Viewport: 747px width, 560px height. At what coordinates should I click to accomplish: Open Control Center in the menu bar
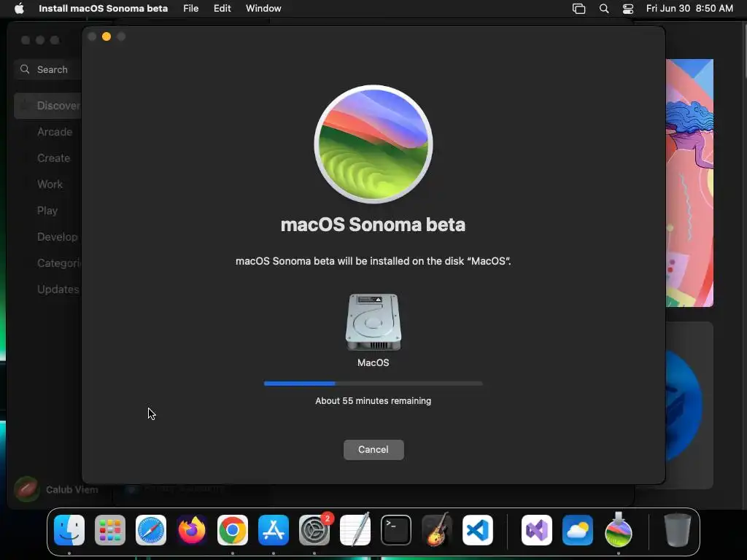(x=628, y=9)
